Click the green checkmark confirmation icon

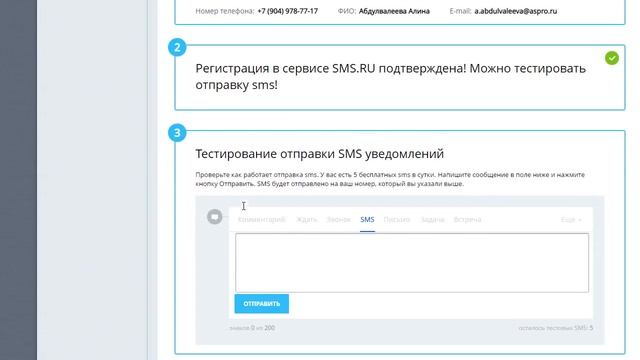(x=612, y=58)
